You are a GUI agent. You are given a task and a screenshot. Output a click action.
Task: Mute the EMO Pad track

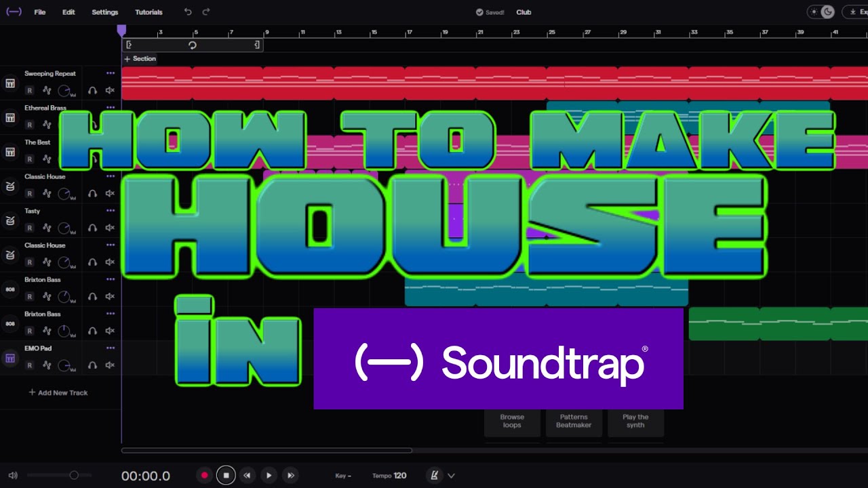coord(110,365)
